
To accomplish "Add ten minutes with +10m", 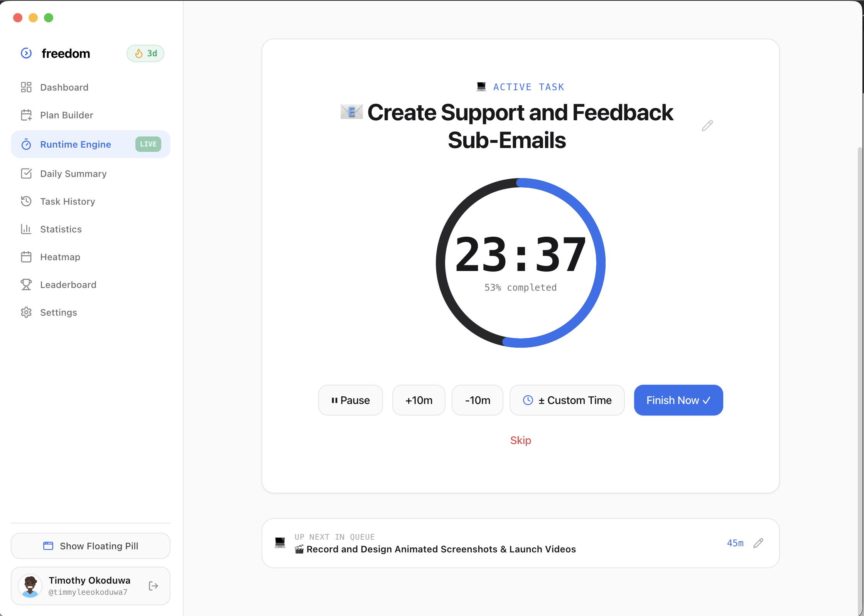I will click(419, 400).
